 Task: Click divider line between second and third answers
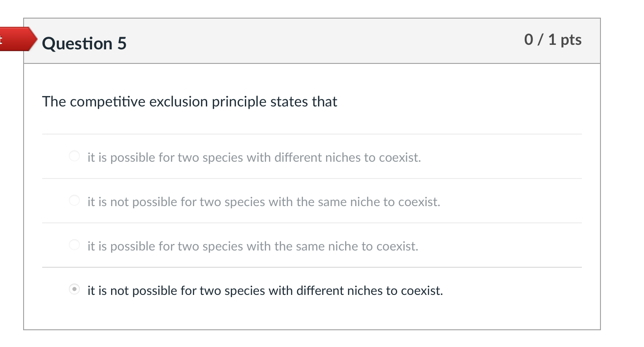click(x=312, y=223)
